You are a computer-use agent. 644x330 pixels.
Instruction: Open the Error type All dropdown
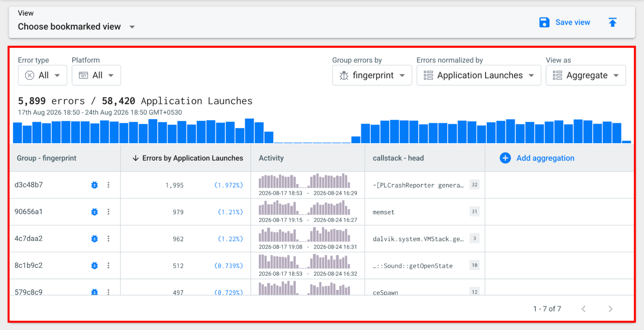pos(43,75)
